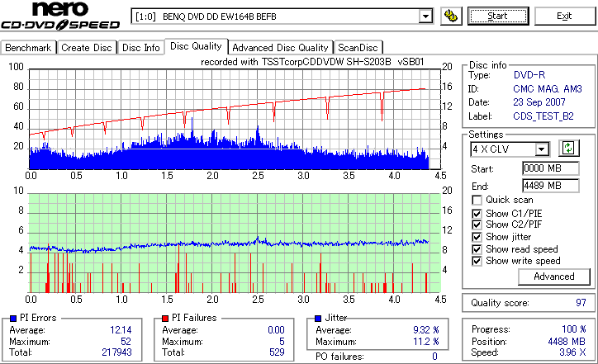
Task: Click the Position value 4488 MB
Action: pos(567,341)
